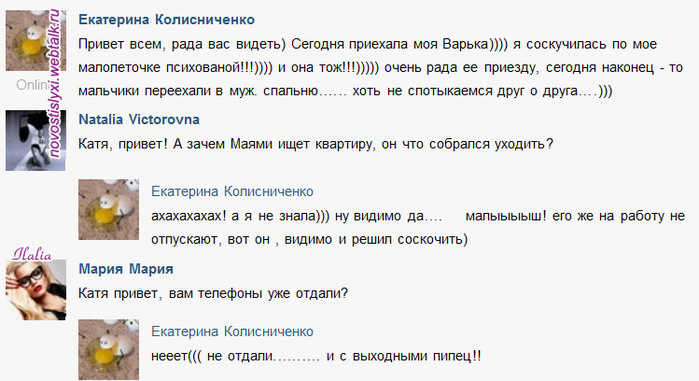Open the bold Екатерина Колисниченко name at top
Image resolution: width=699 pixels, height=381 pixels.
click(x=166, y=20)
